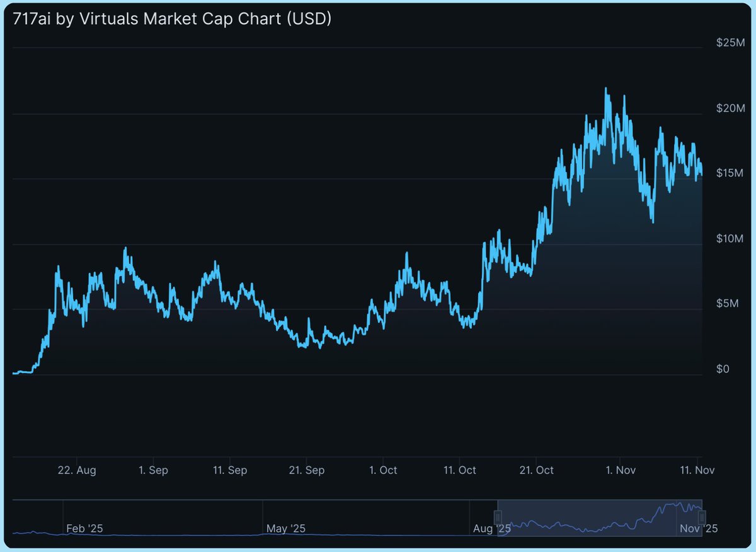The width and height of the screenshot is (756, 552).
Task: Click the '11. Oct' date label
Action: click(459, 470)
